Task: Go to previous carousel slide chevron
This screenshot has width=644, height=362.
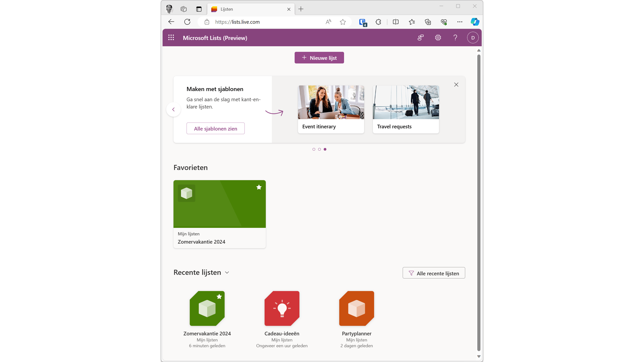Action: pos(173,109)
